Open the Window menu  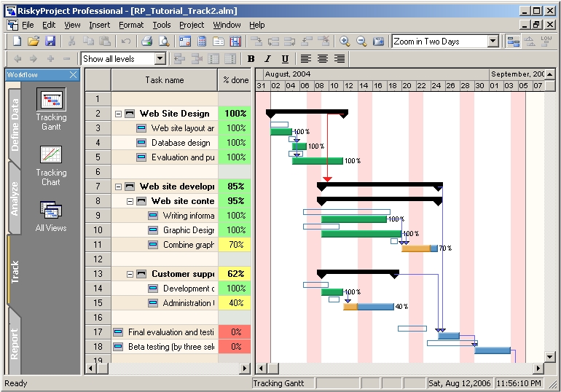(x=227, y=25)
